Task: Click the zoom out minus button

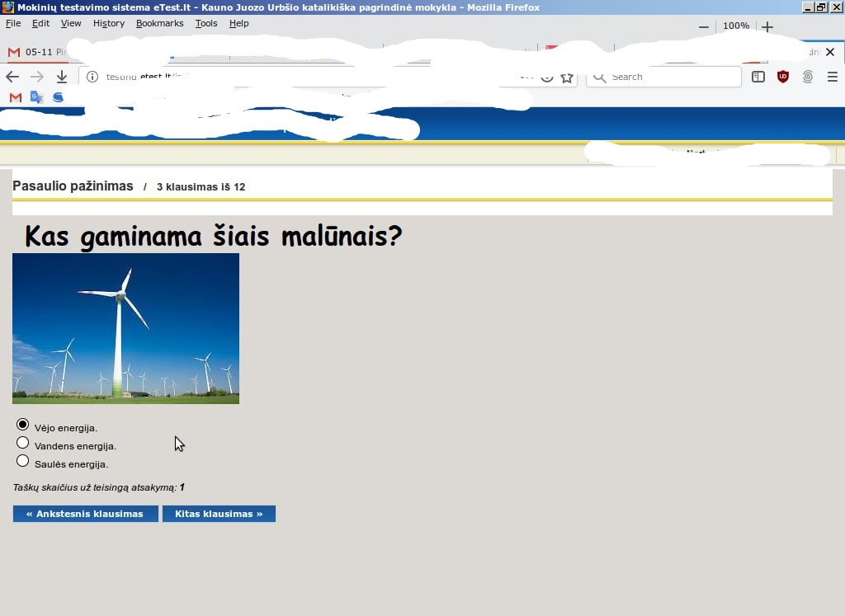Action: click(704, 26)
